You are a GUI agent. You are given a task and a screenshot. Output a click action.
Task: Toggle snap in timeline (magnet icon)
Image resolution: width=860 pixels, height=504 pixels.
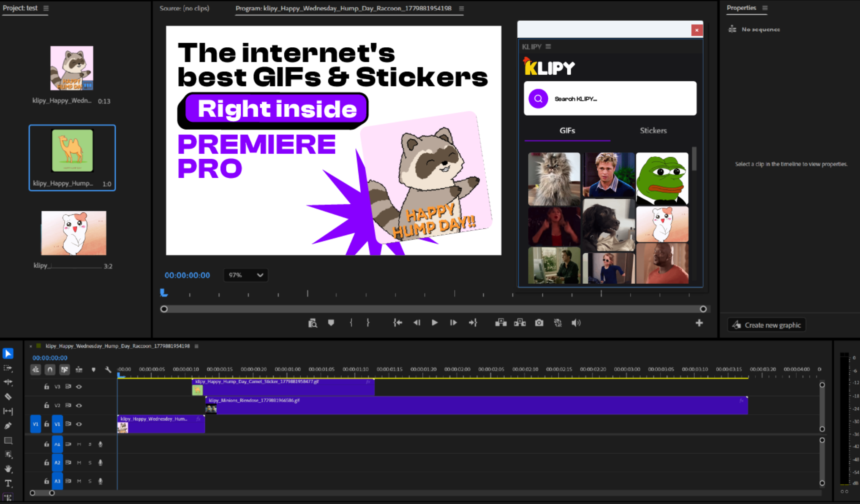coord(50,370)
